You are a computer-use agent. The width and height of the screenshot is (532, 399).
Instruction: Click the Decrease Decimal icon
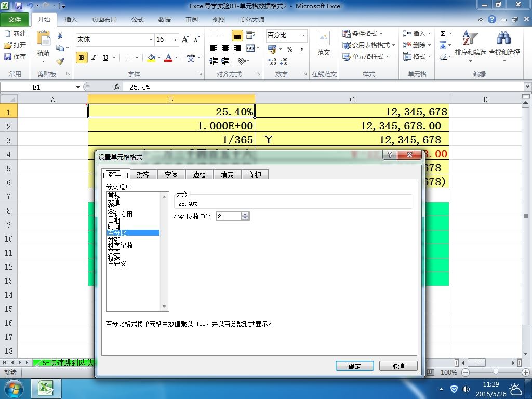[x=284, y=61]
